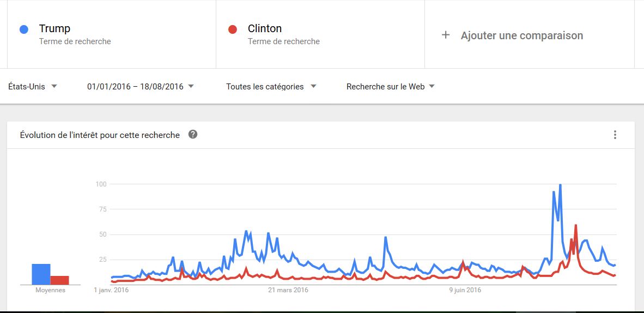Click the highest blue peak at 100
Screen dimensions: 644x313
pyautogui.click(x=560, y=185)
